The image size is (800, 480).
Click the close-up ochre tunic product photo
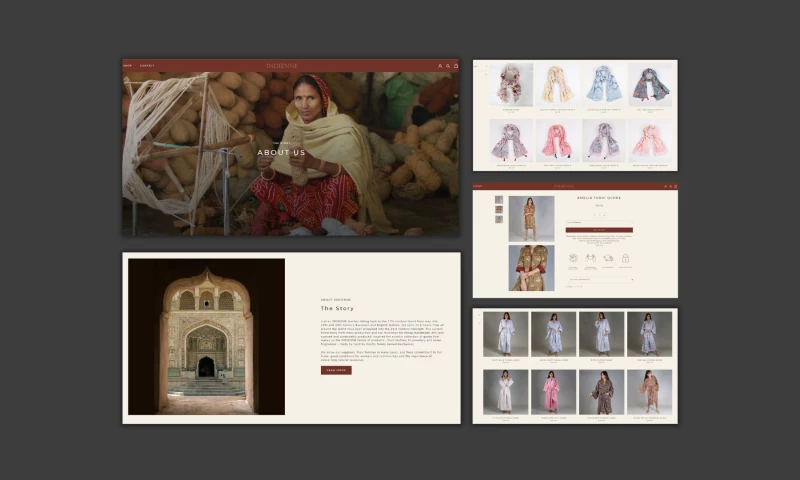(531, 268)
